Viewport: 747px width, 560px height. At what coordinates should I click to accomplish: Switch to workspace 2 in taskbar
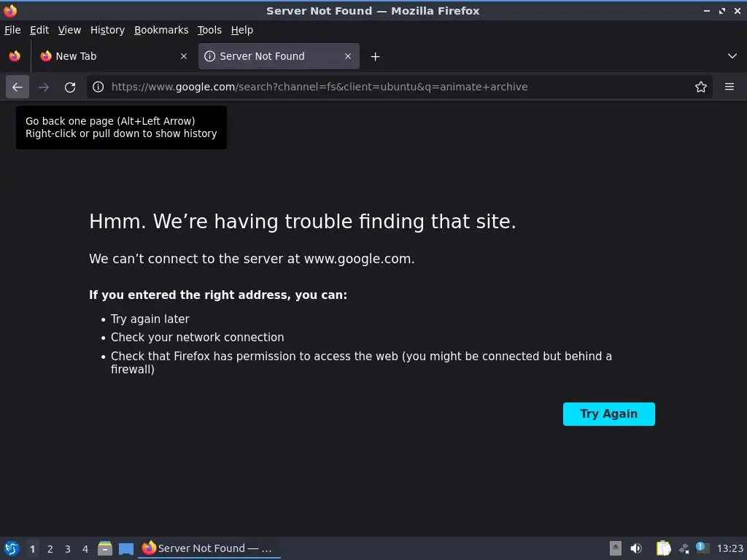pos(50,549)
